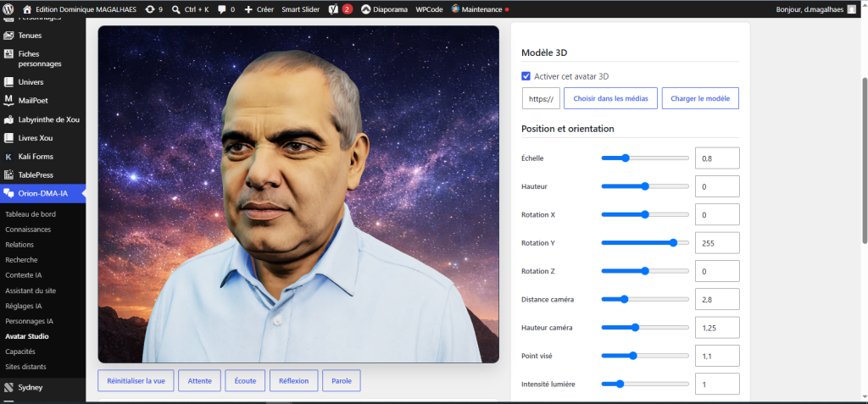Click the Univers sidebar icon
868x404 pixels.
coord(8,82)
